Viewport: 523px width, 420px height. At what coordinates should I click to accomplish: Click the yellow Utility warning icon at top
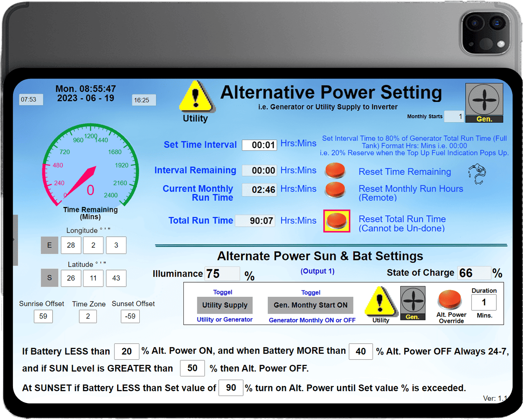tap(196, 97)
